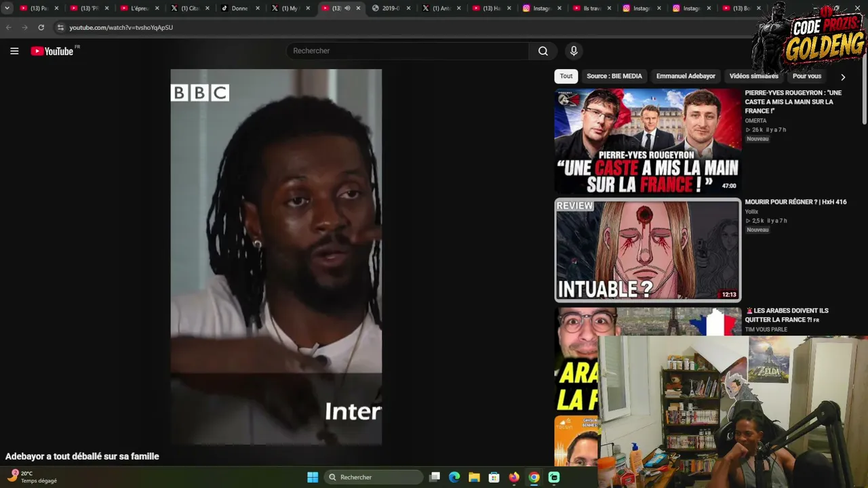
Task: Select the 'Vidéos similaires' chip
Action: pos(753,76)
